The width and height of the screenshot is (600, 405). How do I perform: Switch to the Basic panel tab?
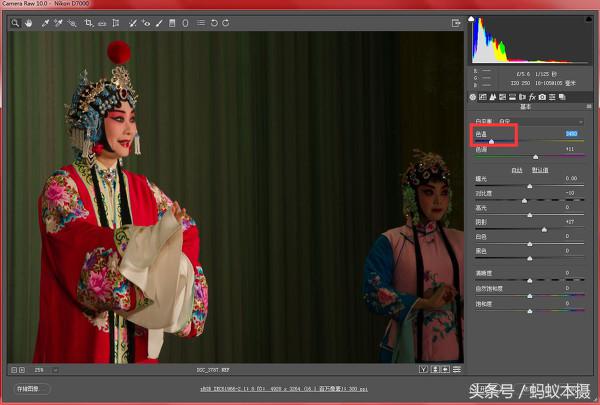click(473, 97)
